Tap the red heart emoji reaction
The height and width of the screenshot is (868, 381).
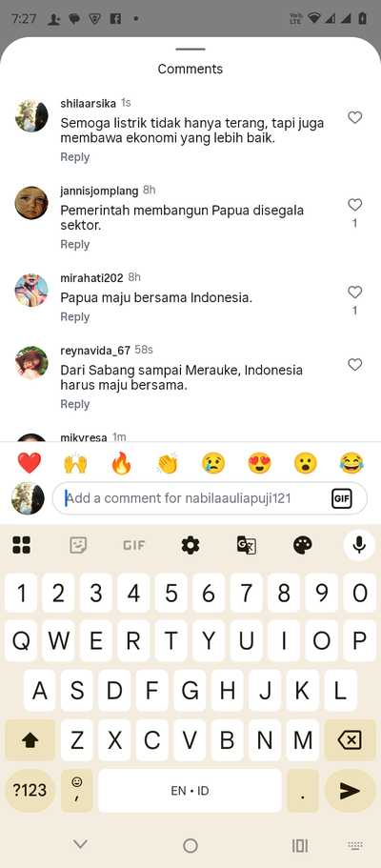coord(30,463)
